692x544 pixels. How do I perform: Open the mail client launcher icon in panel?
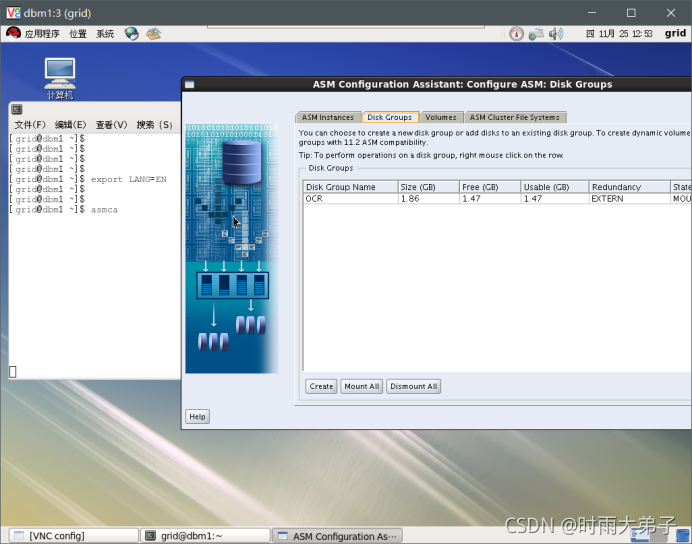tap(154, 34)
